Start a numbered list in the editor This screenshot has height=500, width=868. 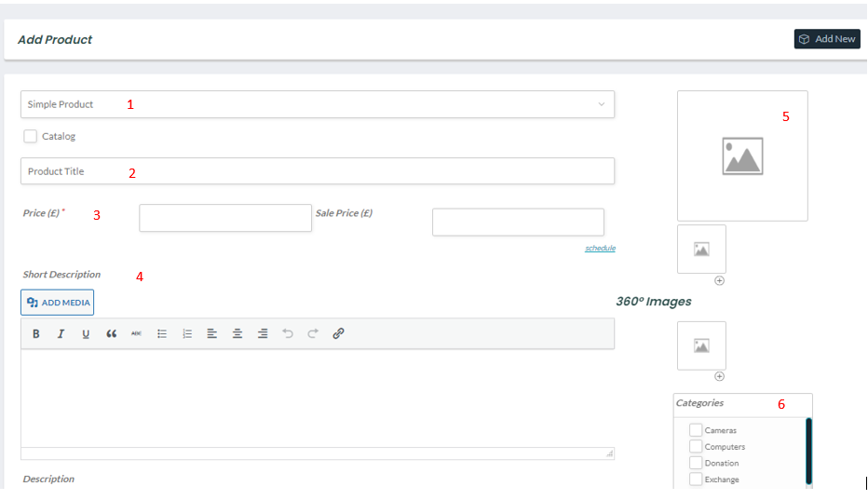pos(187,333)
